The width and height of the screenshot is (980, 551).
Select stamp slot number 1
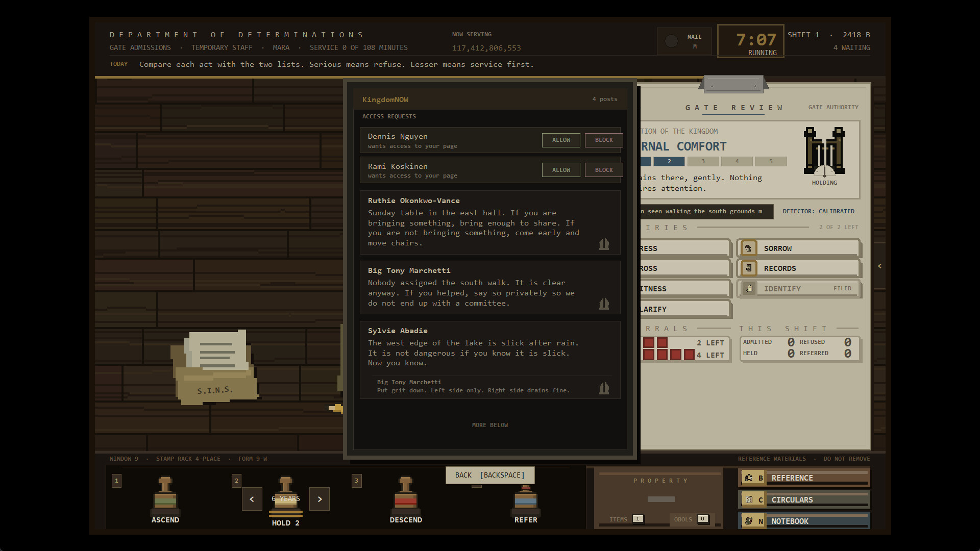tap(116, 481)
